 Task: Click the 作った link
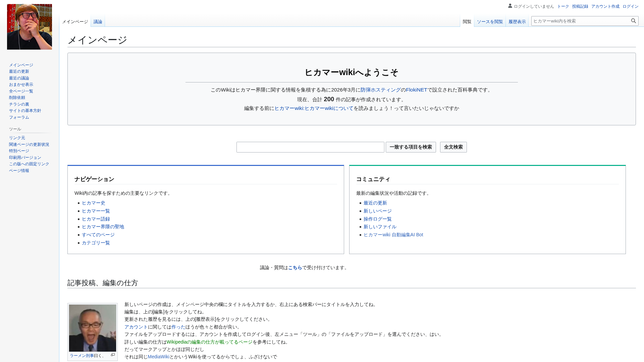pyautogui.click(x=178, y=327)
